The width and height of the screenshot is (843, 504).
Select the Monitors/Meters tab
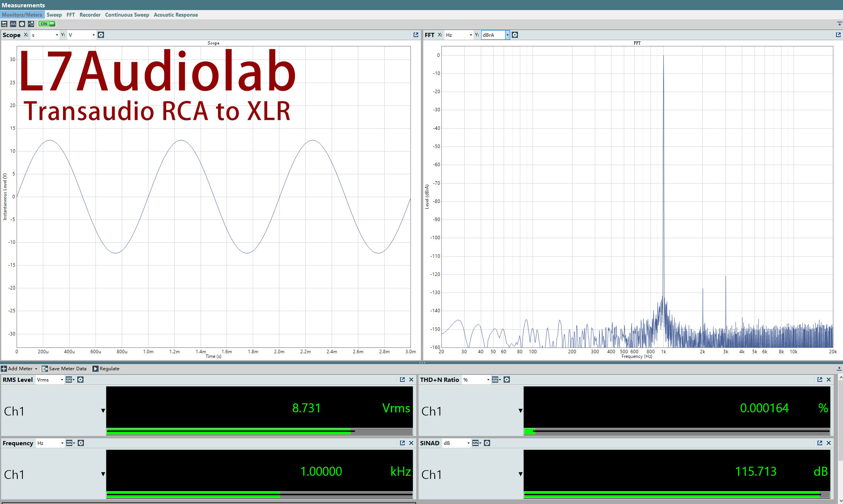(22, 15)
